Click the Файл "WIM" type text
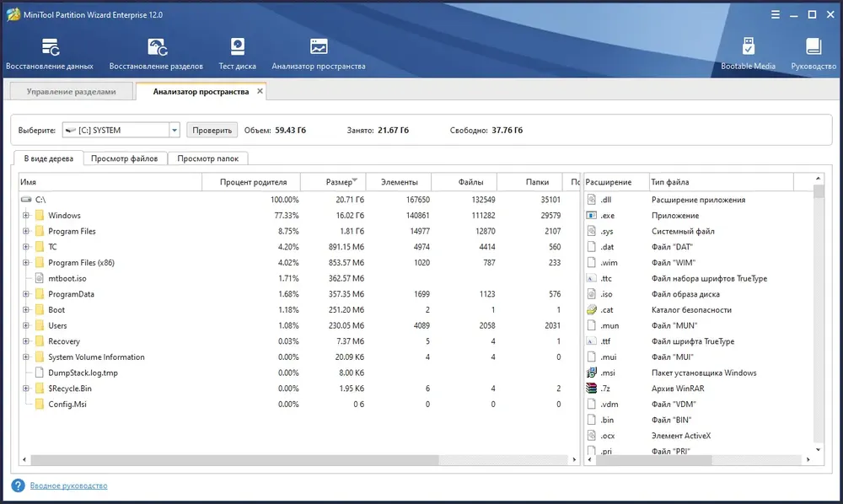The image size is (843, 504). tap(673, 263)
